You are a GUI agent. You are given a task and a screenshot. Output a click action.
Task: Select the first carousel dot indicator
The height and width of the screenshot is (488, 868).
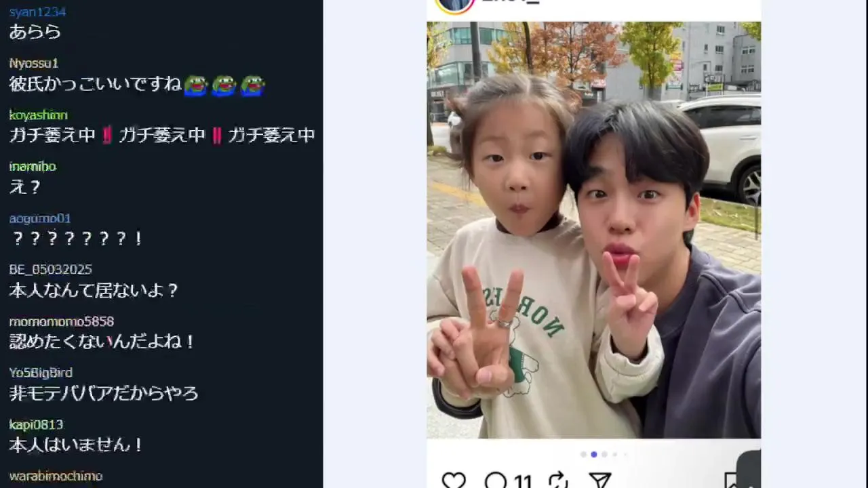click(x=583, y=455)
